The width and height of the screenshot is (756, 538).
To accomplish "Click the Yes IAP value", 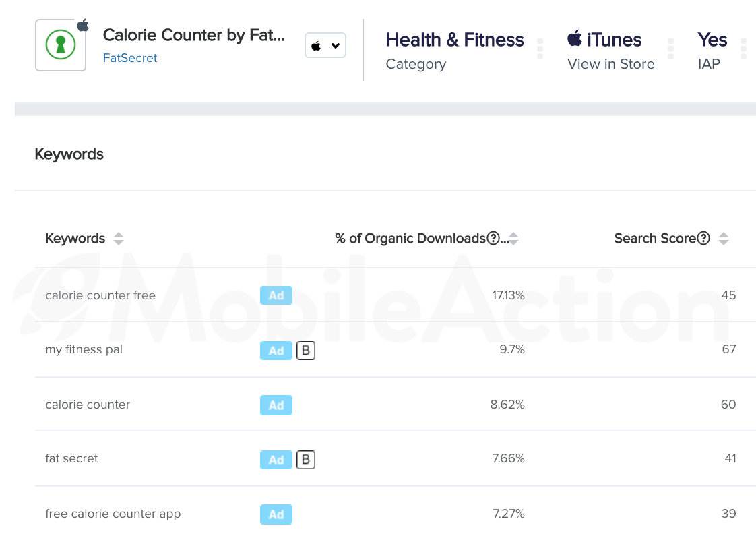I will 712,40.
